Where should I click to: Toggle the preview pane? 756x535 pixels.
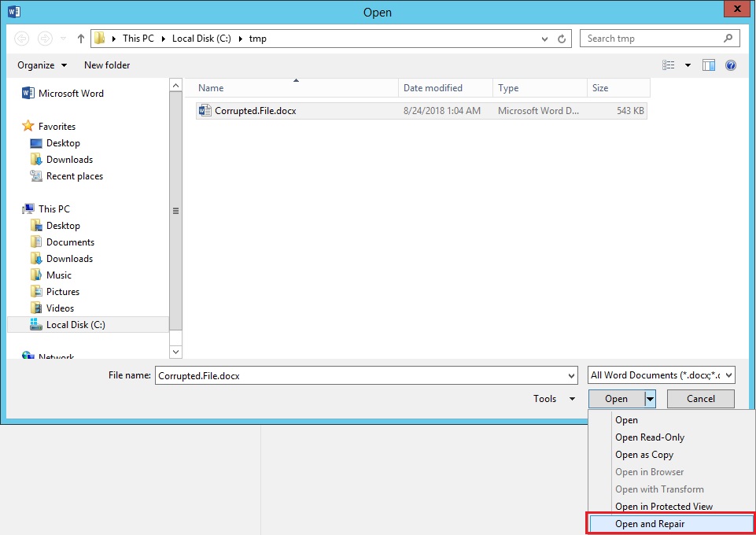tap(709, 65)
